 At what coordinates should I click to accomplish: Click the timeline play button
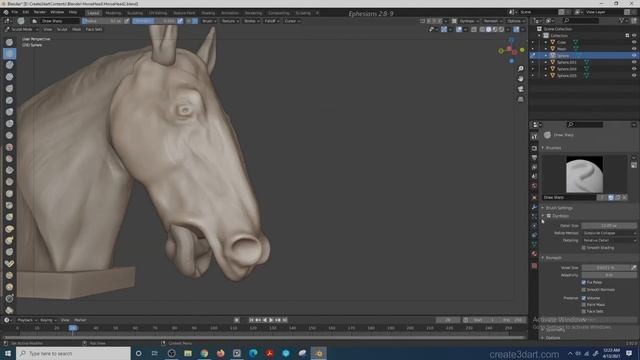(x=271, y=320)
